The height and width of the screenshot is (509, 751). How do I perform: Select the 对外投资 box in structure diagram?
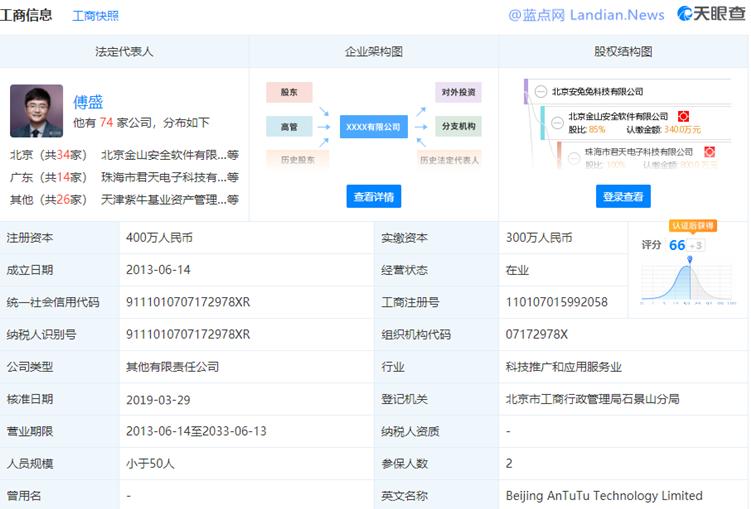coord(458,92)
